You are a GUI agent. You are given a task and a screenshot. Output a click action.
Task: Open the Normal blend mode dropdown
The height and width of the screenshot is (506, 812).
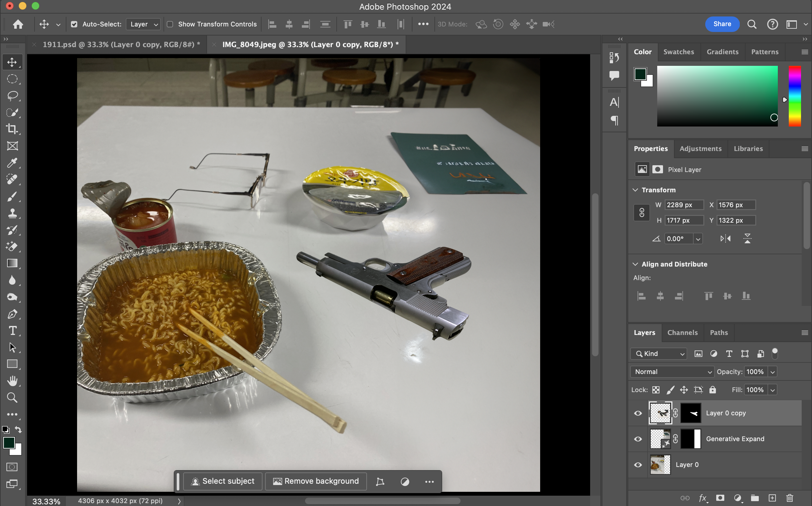tap(672, 371)
